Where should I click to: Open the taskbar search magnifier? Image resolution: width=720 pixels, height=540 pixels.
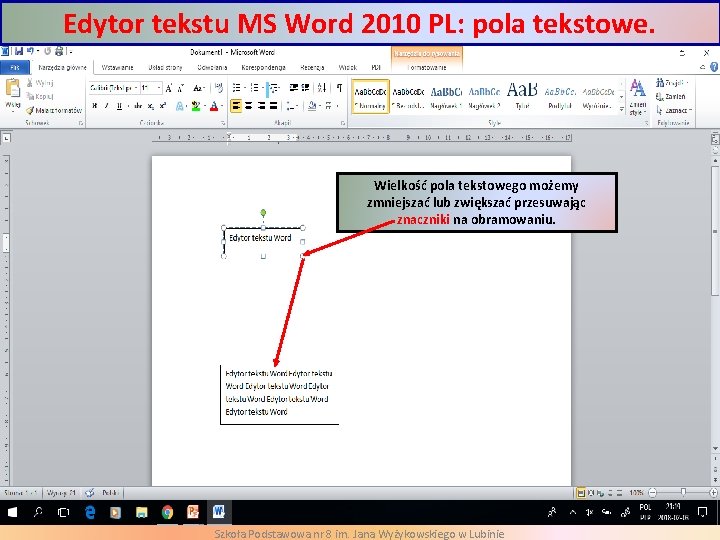click(x=38, y=512)
